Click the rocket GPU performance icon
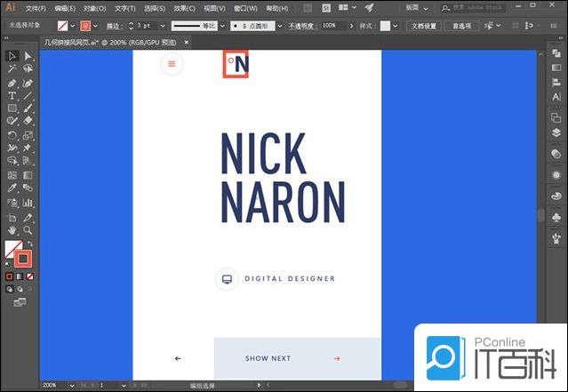Image resolution: width=568 pixels, height=392 pixels. tap(369, 8)
